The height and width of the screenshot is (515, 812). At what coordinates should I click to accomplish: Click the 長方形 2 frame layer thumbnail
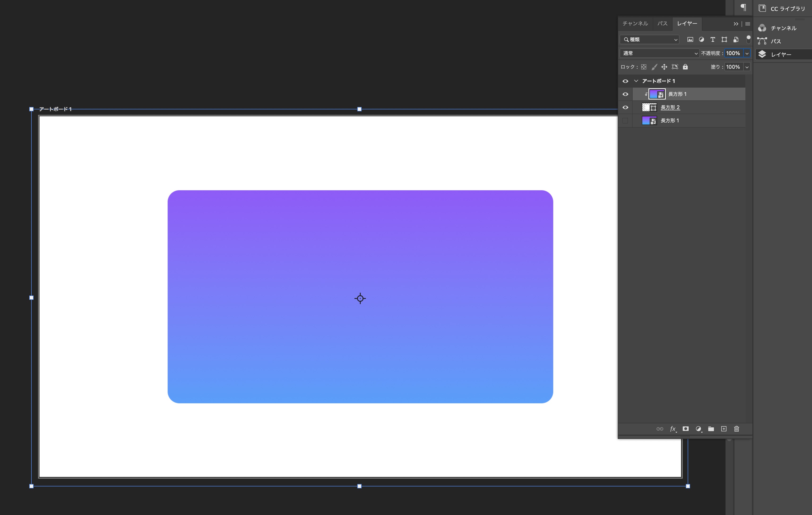649,107
